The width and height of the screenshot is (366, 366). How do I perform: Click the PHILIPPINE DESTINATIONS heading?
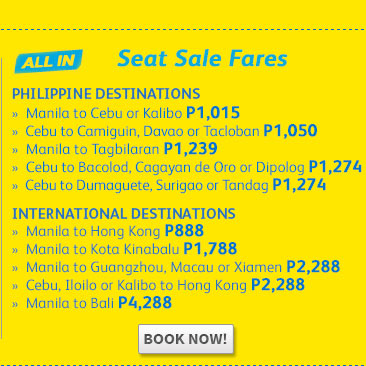click(x=106, y=94)
